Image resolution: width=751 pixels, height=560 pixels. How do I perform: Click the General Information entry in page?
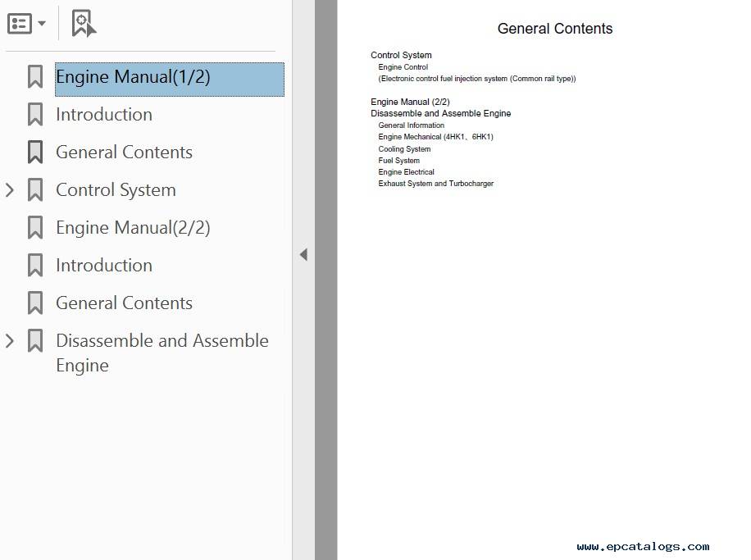point(411,125)
